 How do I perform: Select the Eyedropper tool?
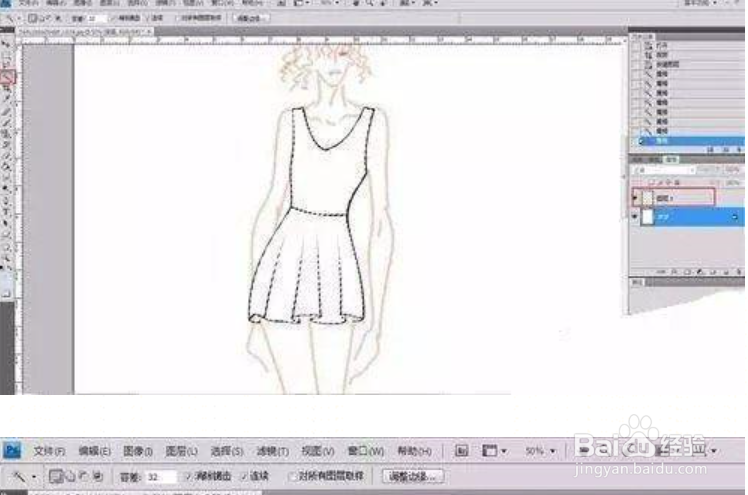pos(6,99)
